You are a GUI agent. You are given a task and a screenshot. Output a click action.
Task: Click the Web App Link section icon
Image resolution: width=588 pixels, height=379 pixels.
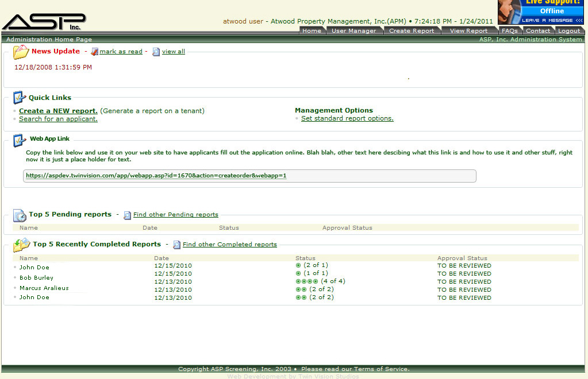click(x=19, y=141)
